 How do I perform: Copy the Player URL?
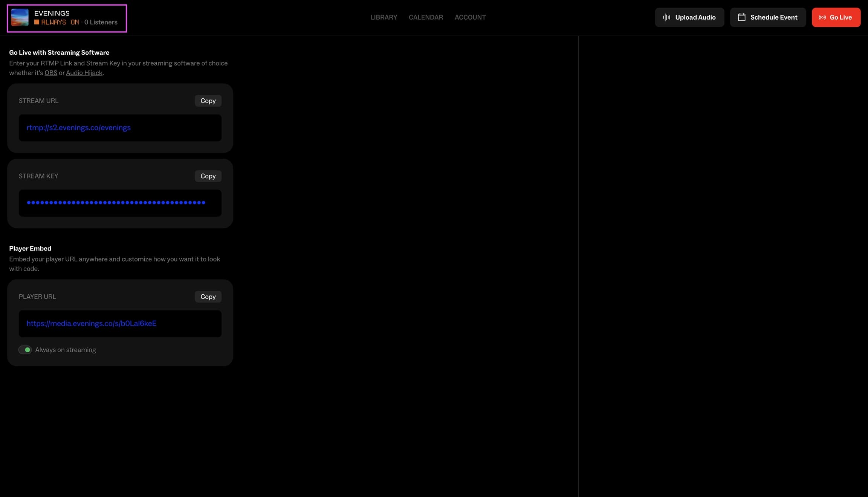click(x=208, y=297)
